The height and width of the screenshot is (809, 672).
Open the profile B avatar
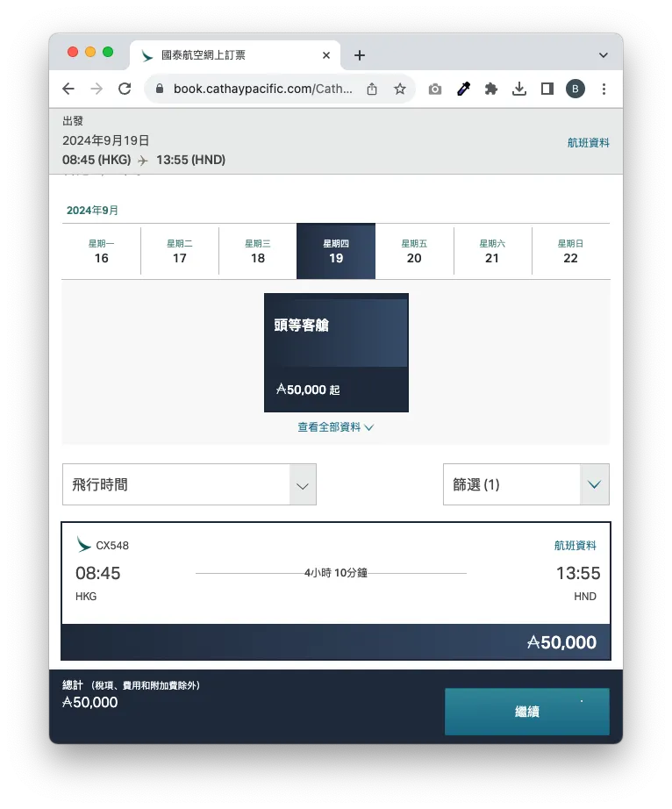575,89
